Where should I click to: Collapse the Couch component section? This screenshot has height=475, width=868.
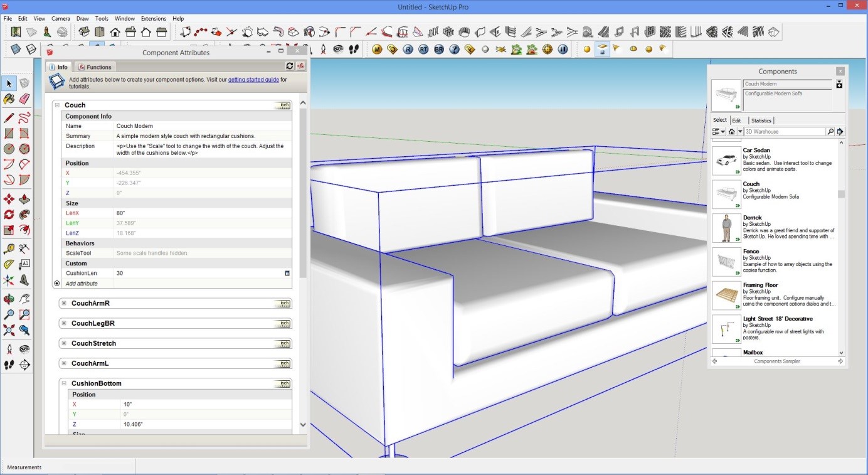pos(57,105)
